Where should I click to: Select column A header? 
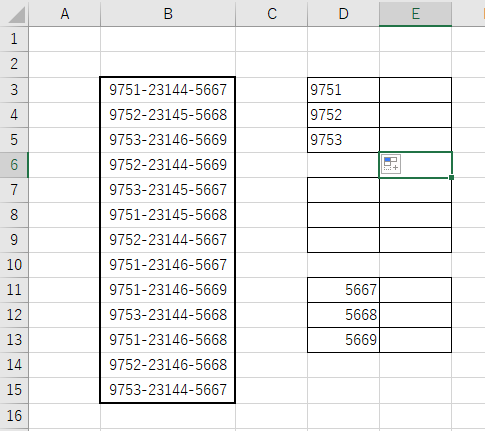point(65,13)
